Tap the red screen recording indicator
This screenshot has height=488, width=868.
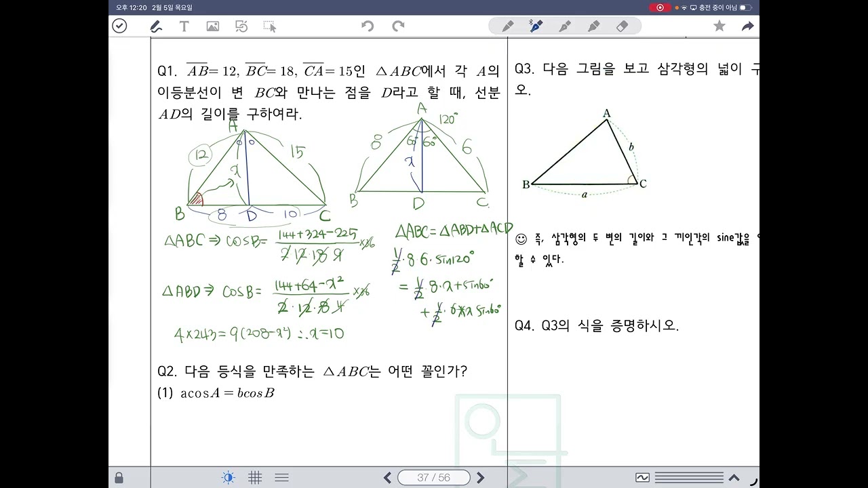(x=660, y=7)
